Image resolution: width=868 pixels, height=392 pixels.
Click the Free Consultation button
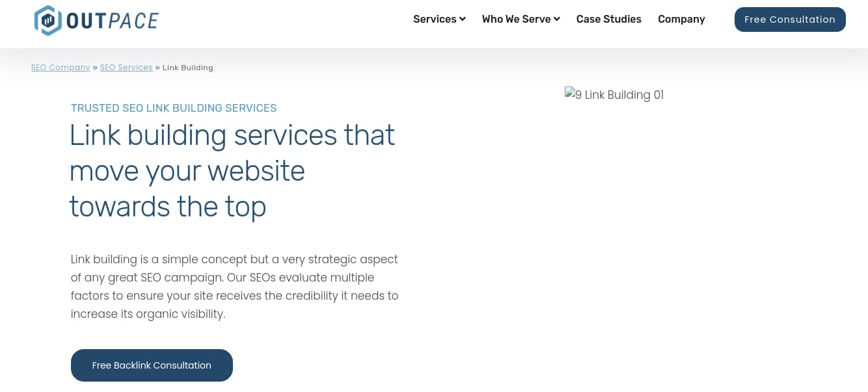coord(790,19)
